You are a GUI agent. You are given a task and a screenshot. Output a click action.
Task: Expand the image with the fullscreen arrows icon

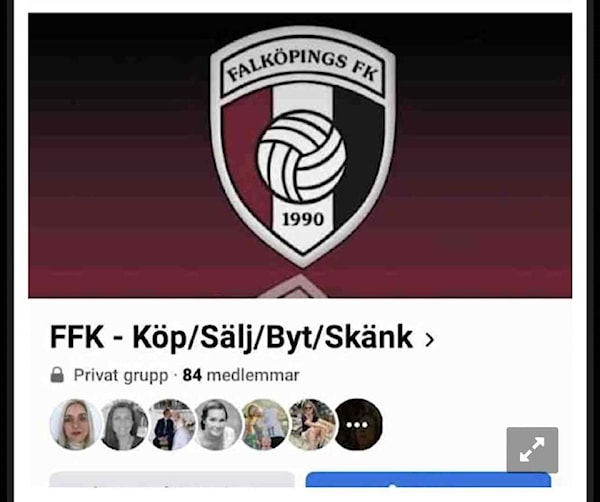click(x=532, y=450)
